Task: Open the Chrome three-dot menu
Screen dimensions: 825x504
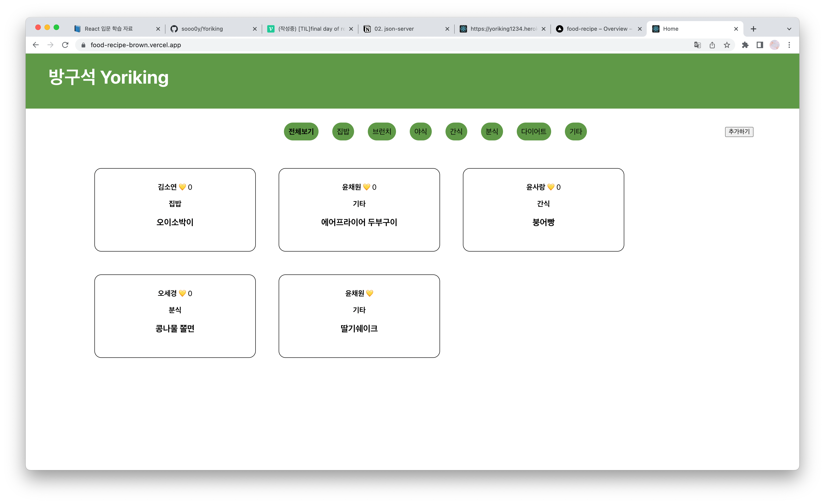Action: (789, 44)
